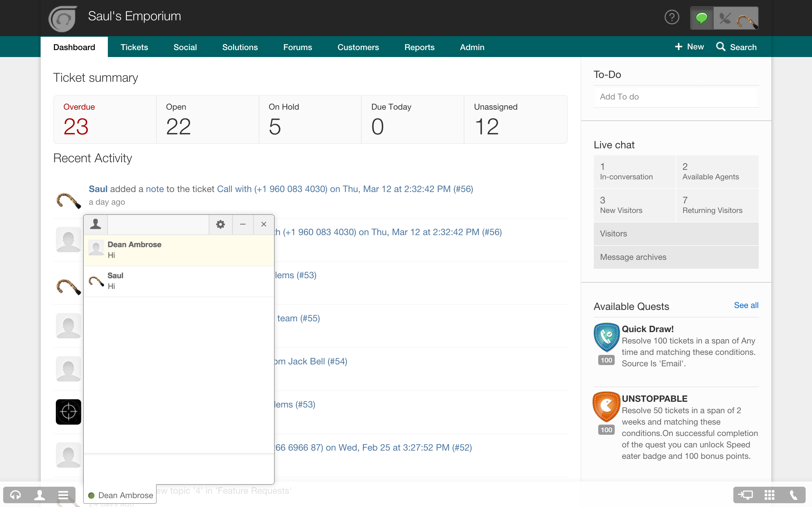Close the live chat popup window
This screenshot has height=507, width=812.
coord(264,224)
